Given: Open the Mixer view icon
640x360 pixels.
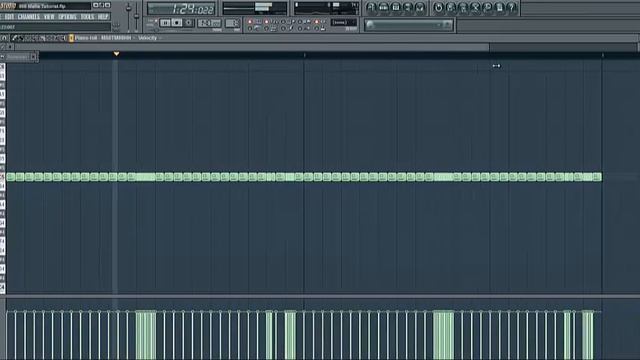Looking at the screenshot, I should [420, 7].
